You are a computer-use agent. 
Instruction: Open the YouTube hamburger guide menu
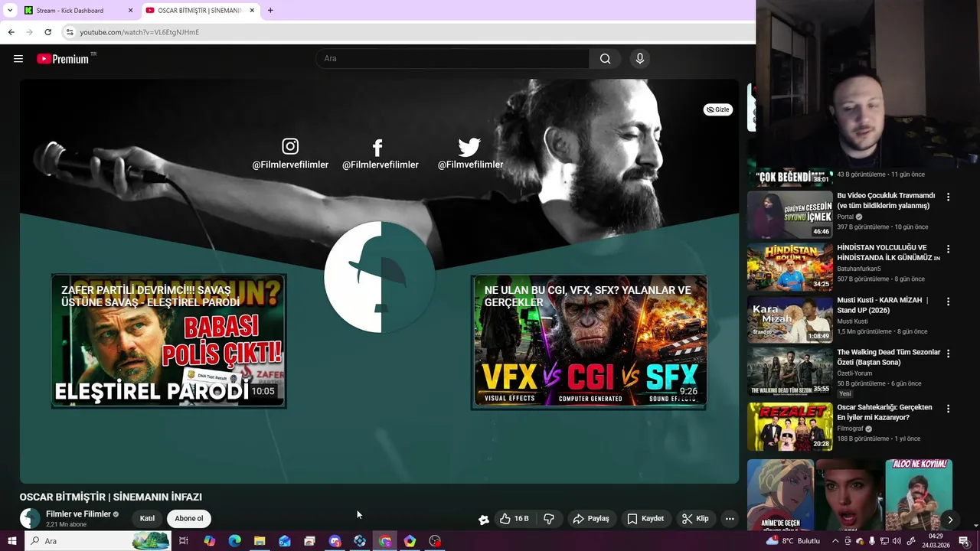click(x=18, y=59)
